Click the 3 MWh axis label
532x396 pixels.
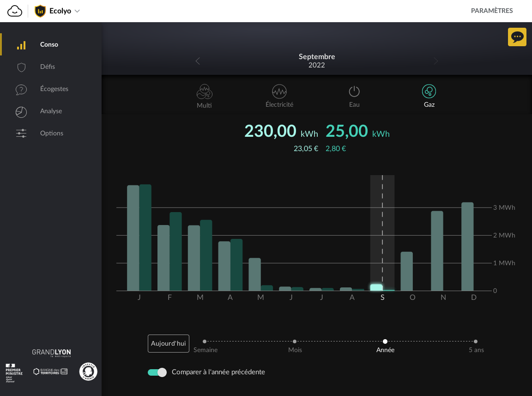504,207
